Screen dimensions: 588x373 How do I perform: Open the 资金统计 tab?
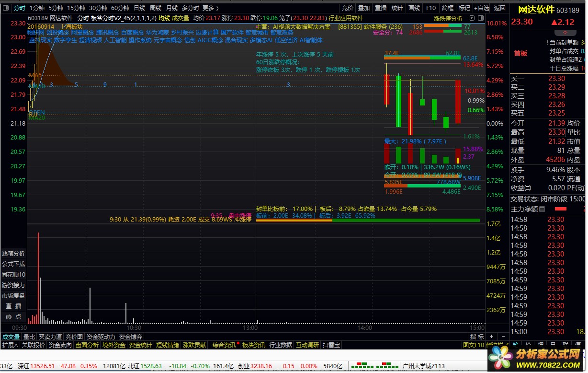[x=141, y=345]
